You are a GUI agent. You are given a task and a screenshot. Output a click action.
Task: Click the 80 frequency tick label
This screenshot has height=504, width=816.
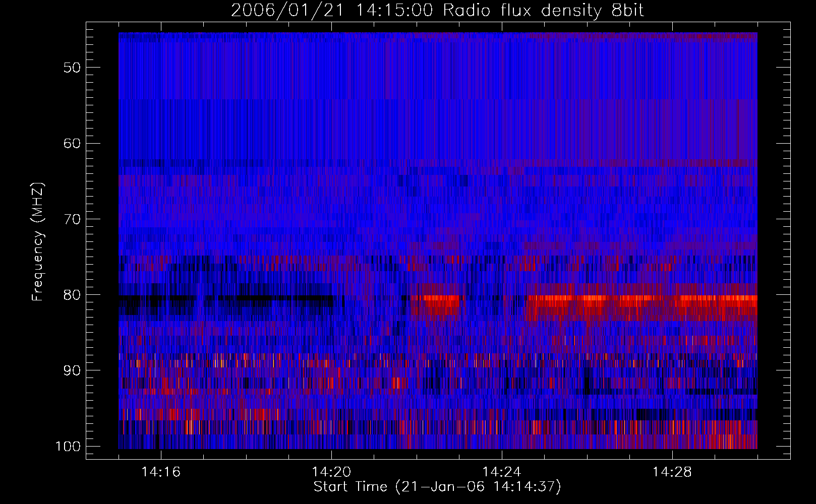click(73, 295)
